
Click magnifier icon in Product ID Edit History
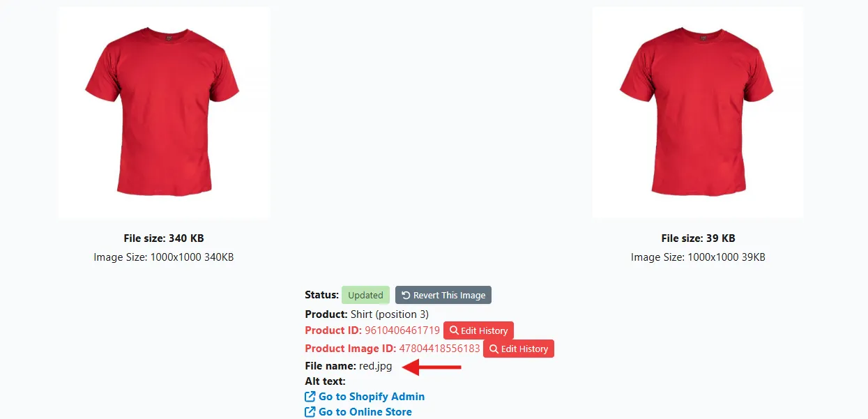[454, 330]
